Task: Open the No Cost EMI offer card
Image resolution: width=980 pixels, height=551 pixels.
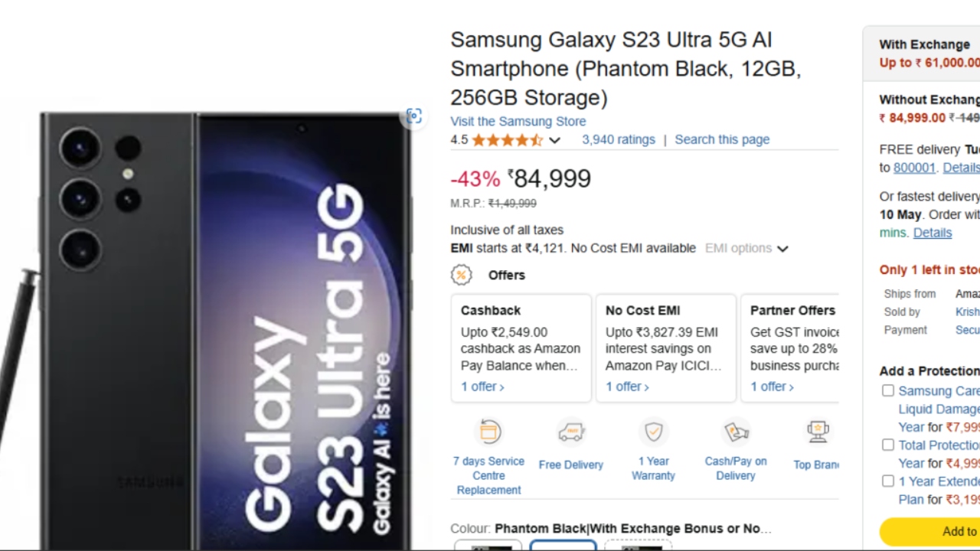Action: click(665, 348)
